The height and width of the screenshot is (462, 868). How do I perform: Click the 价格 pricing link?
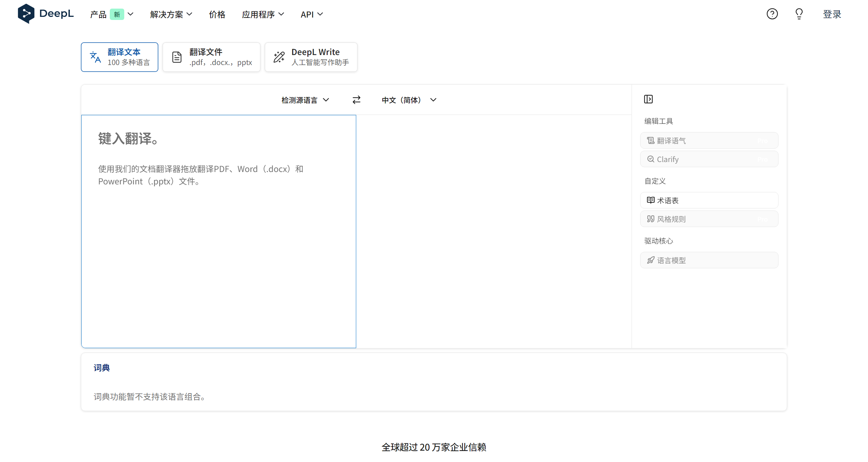click(217, 14)
